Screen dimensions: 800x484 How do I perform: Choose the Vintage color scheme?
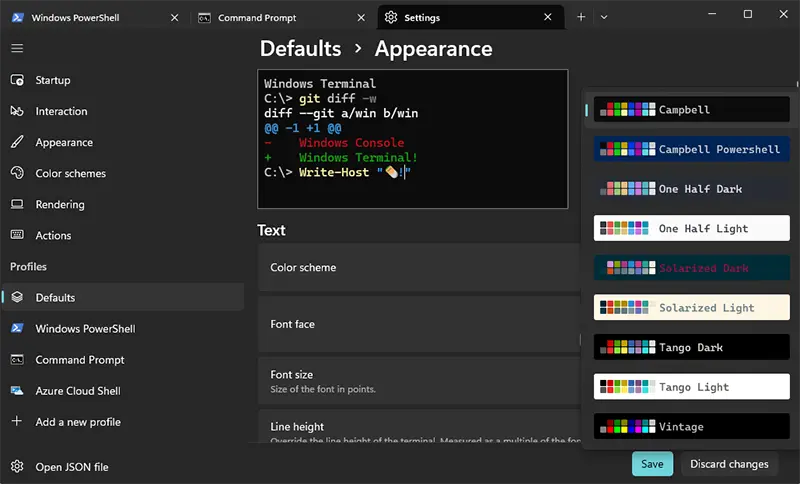[691, 426]
